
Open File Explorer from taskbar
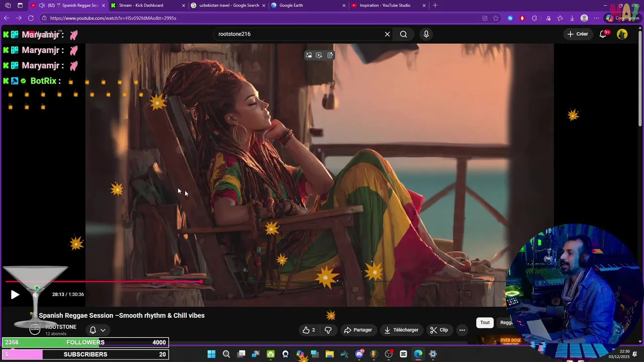330,354
